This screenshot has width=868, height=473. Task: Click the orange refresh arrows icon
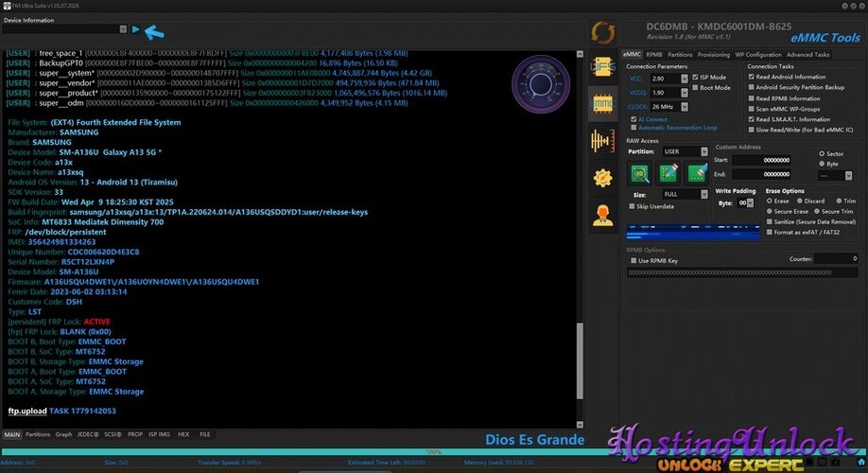[603, 33]
